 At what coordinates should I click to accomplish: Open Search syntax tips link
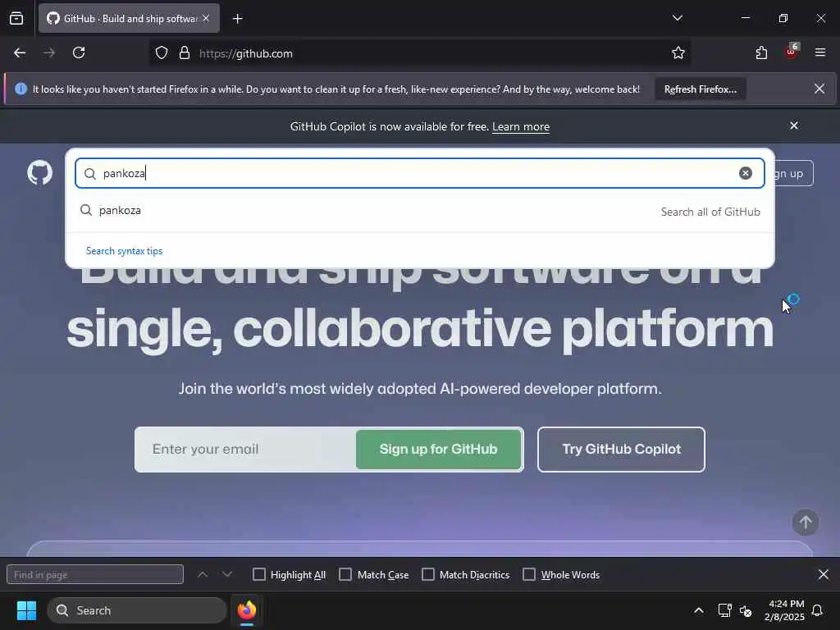[x=125, y=251]
